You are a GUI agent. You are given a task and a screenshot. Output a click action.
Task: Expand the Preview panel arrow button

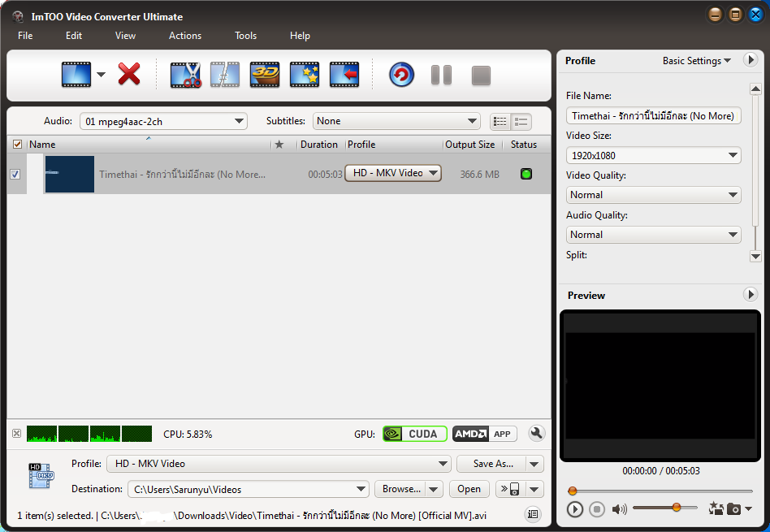(x=750, y=295)
